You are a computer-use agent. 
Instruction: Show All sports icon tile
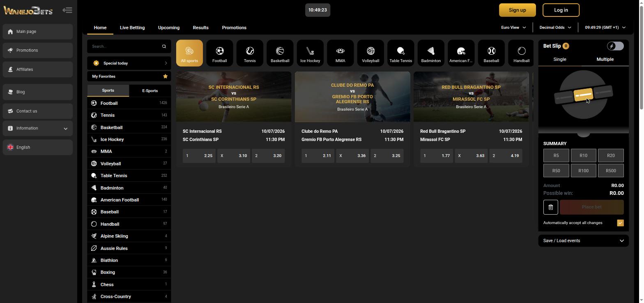coord(189,53)
